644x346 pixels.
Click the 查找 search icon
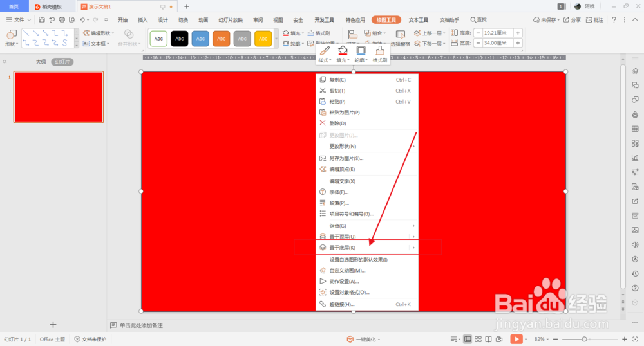(478, 20)
